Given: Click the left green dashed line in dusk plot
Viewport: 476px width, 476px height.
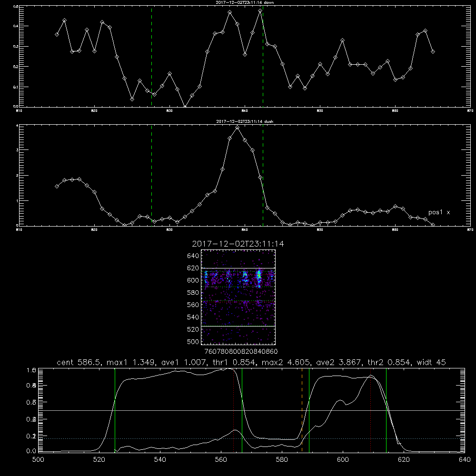Looking at the screenshot, I should point(151,175).
